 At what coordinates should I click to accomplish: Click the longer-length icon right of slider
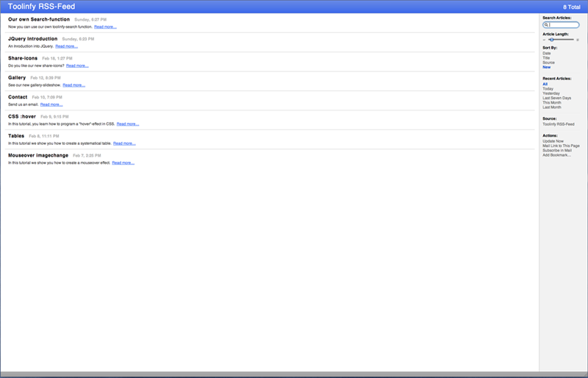pyautogui.click(x=578, y=40)
